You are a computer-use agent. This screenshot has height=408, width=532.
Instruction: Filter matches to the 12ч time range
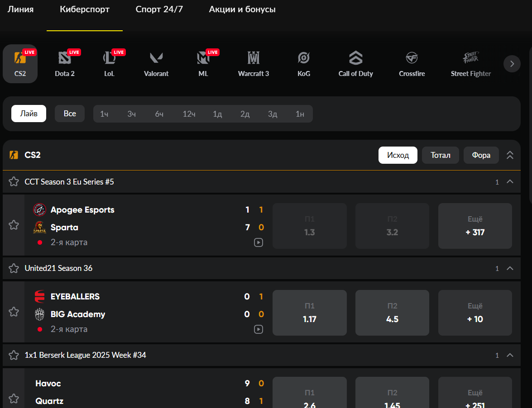[189, 114]
